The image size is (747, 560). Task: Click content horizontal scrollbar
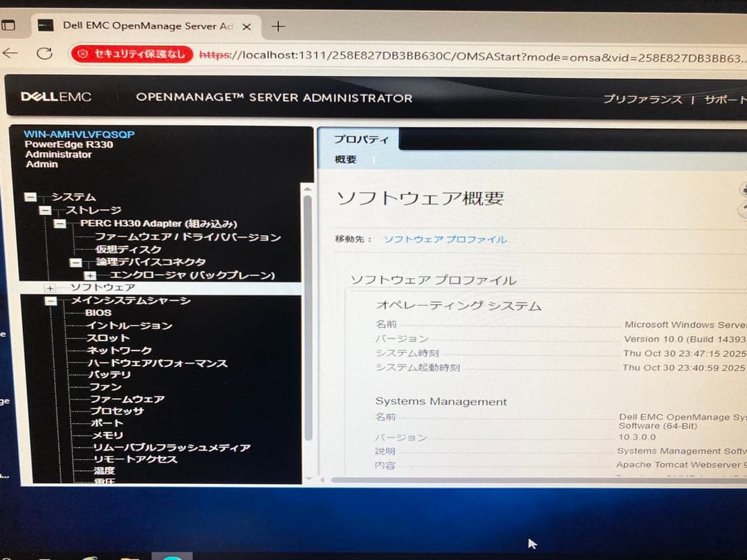point(538,480)
